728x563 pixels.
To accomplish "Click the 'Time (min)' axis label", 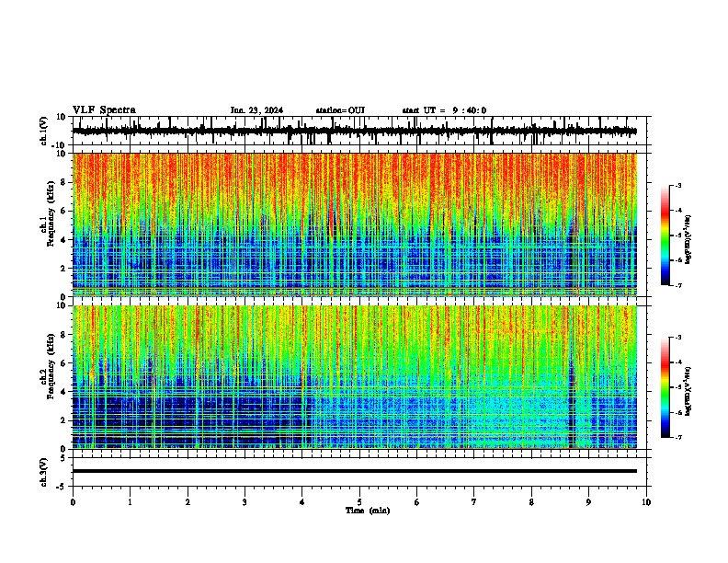I will tap(368, 511).
